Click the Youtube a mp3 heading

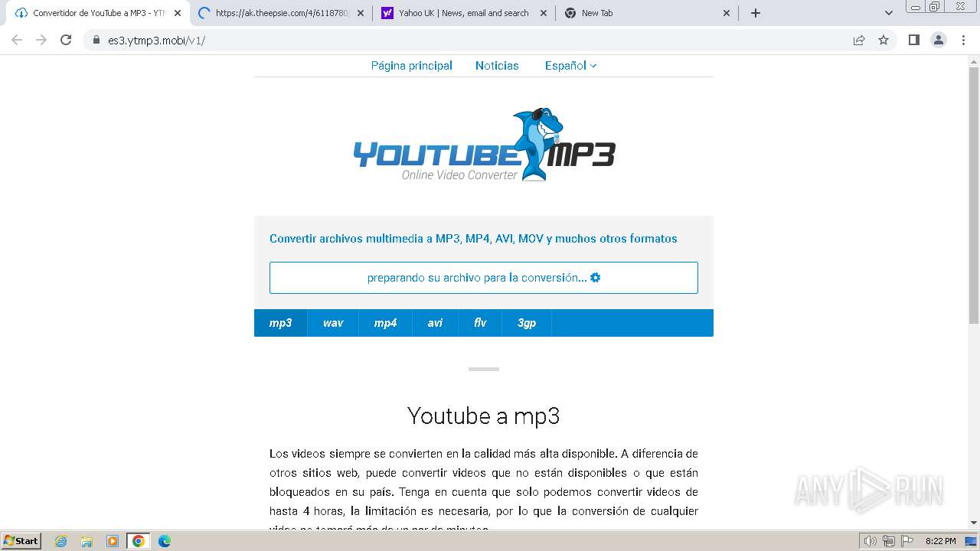pyautogui.click(x=484, y=416)
